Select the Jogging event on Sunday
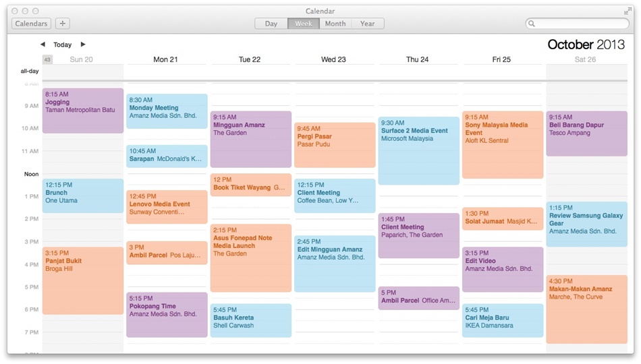The image size is (641, 364). coord(83,111)
